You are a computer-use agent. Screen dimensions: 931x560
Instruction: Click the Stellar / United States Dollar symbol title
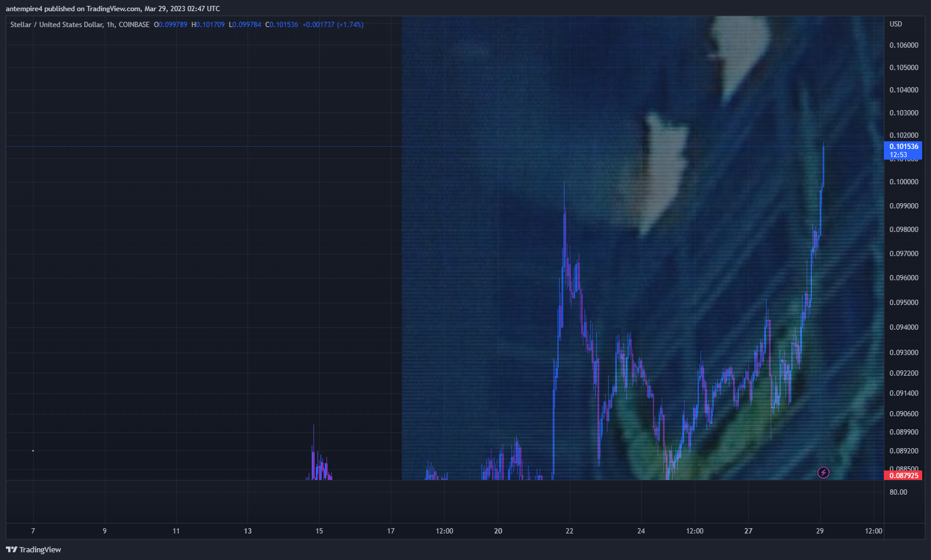tap(56, 25)
